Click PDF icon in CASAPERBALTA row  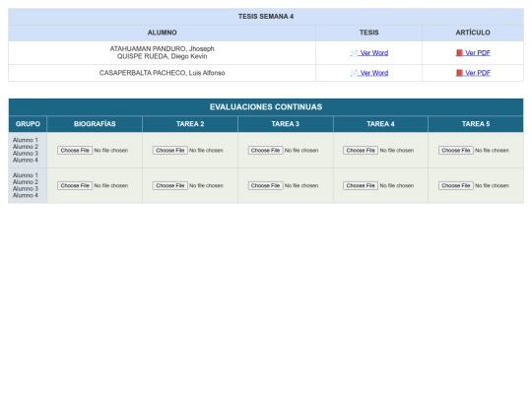coord(459,73)
